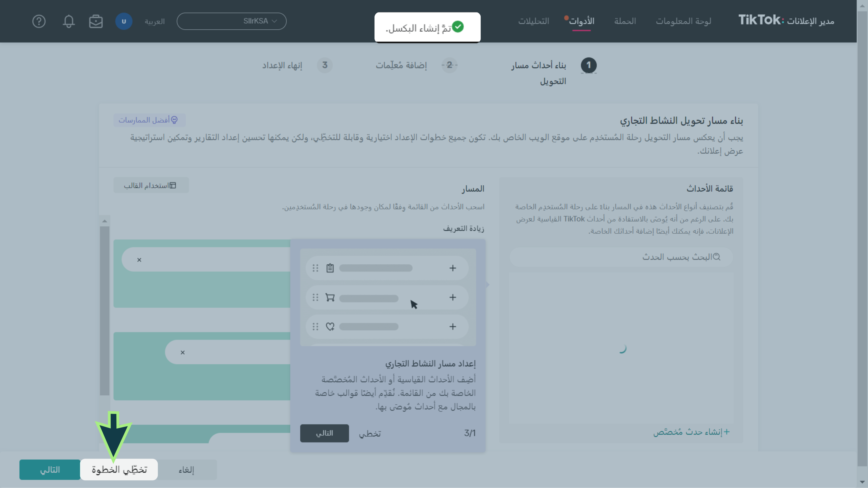The width and height of the screenshot is (868, 488).
Task: Open notifications bell icon
Action: (68, 21)
